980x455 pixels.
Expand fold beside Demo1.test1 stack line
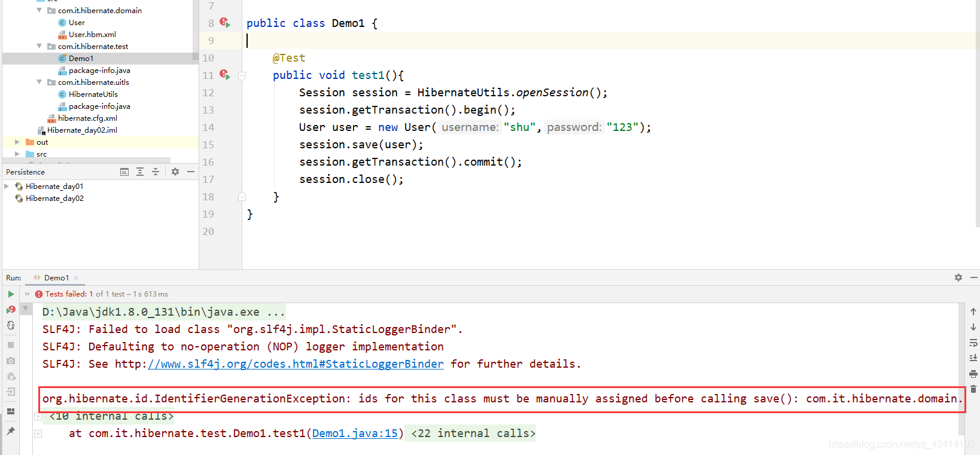38,433
